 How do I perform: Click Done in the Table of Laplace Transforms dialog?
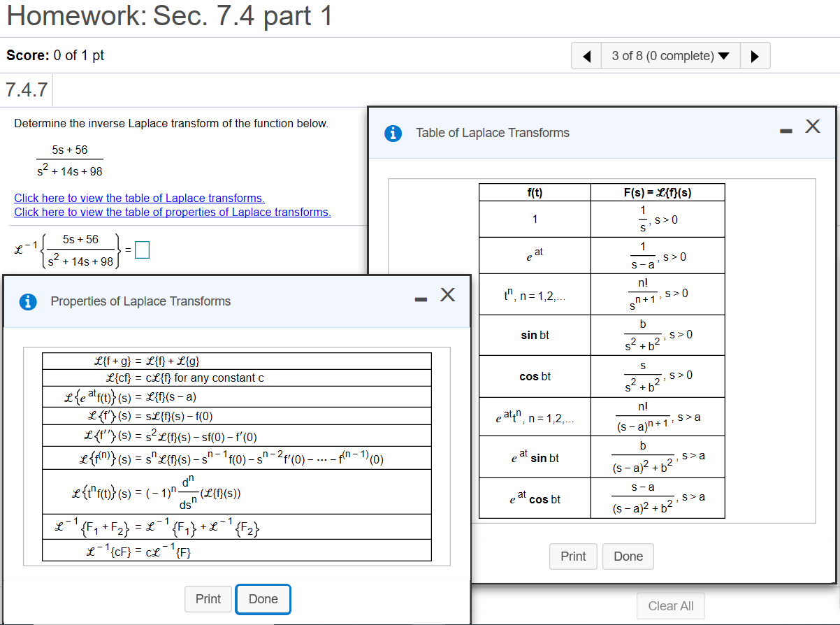[x=628, y=556]
